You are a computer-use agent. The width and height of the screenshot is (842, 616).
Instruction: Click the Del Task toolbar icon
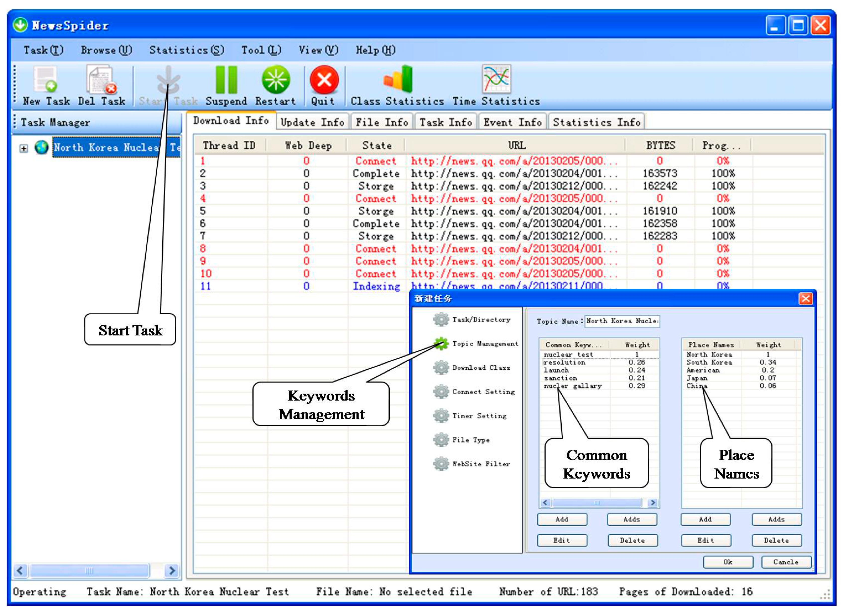[101, 79]
